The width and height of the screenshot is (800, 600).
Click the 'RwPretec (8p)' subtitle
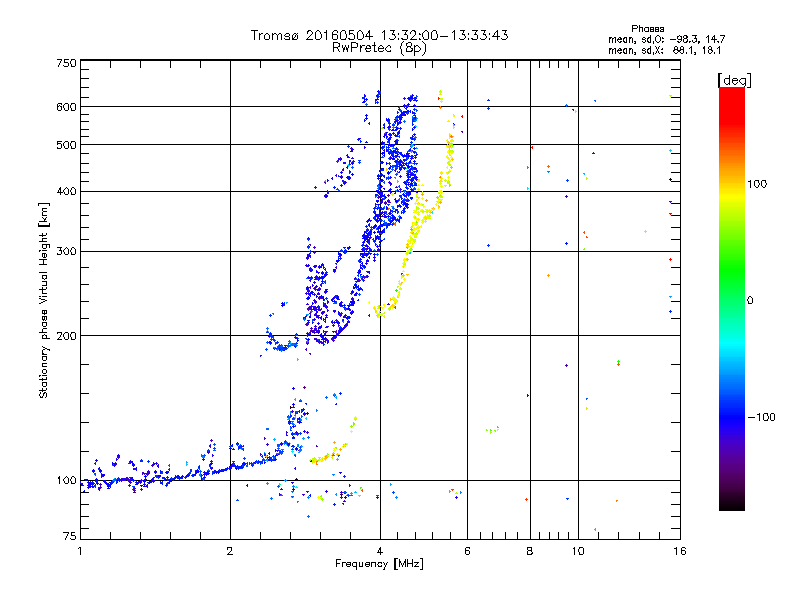[379, 48]
